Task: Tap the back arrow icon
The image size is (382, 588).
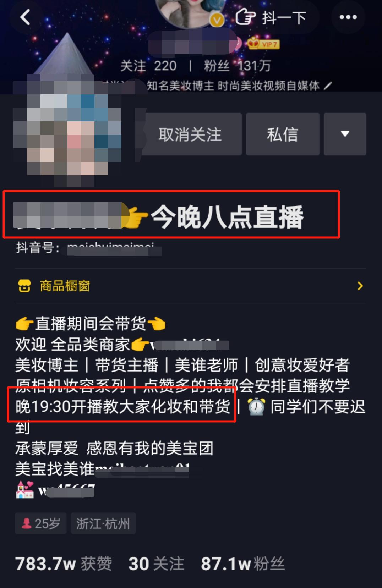Action: (25, 17)
